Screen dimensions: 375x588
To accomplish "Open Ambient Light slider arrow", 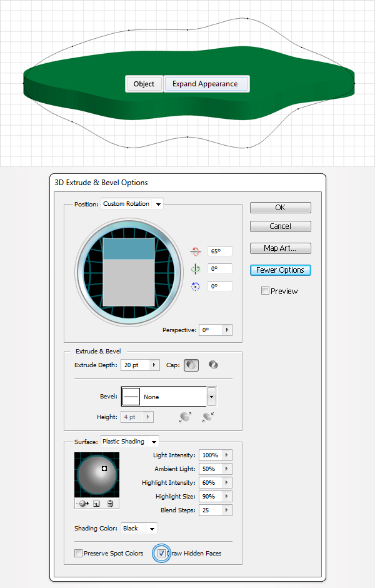I will [227, 469].
